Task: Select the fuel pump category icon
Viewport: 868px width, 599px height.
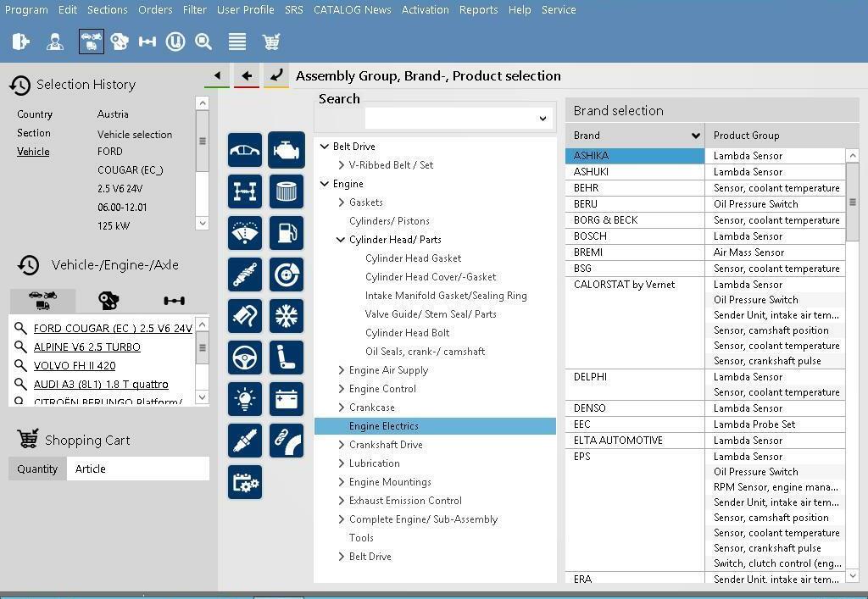Action: (x=287, y=233)
